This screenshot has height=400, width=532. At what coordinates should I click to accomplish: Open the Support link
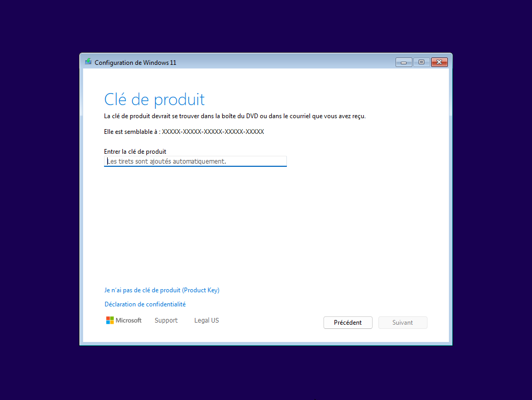pos(166,321)
